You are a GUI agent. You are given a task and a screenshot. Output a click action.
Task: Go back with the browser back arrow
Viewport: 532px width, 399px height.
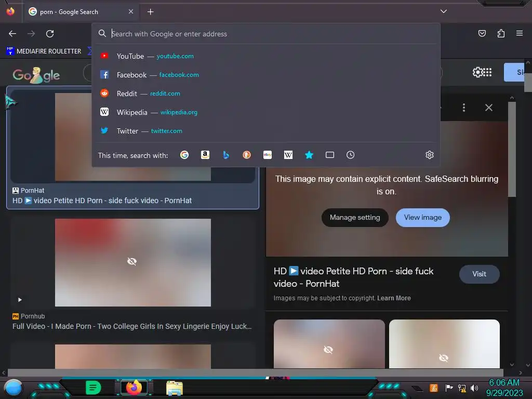(12, 34)
